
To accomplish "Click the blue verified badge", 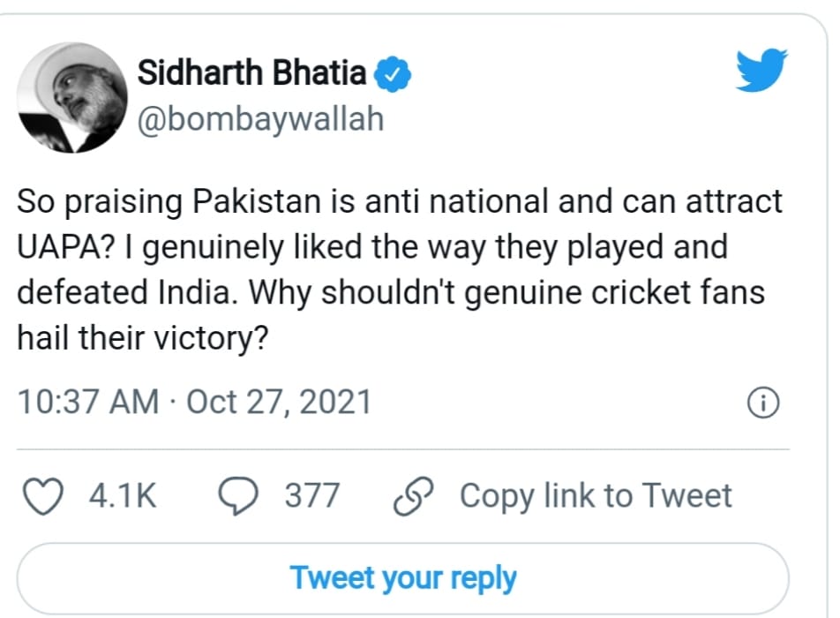I will (x=393, y=74).
